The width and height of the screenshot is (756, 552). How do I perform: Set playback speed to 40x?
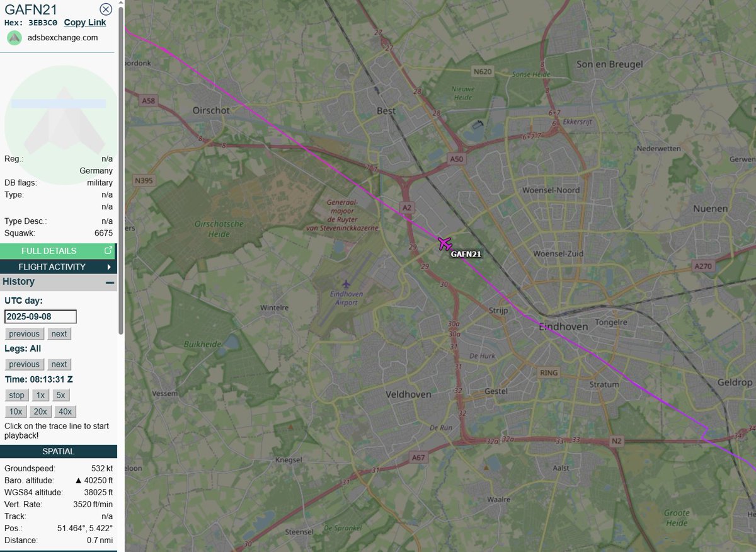coord(65,411)
